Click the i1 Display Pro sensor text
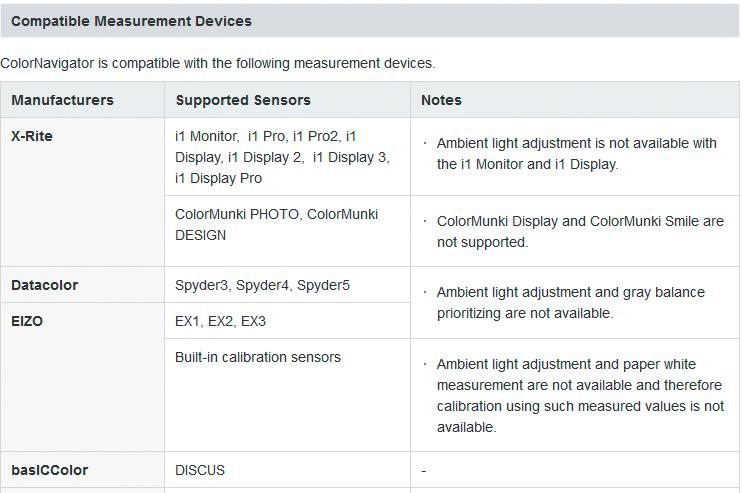The image size is (743, 493). (x=218, y=178)
